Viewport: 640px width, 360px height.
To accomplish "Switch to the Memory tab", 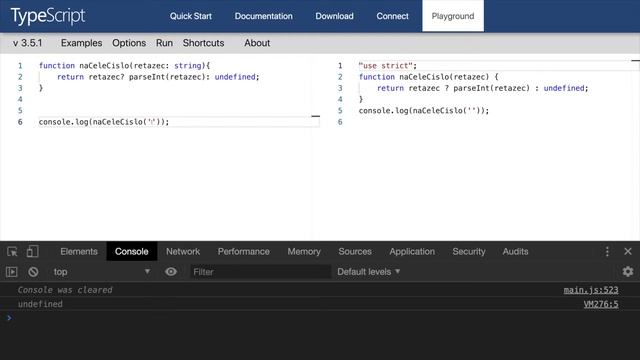I will point(304,251).
